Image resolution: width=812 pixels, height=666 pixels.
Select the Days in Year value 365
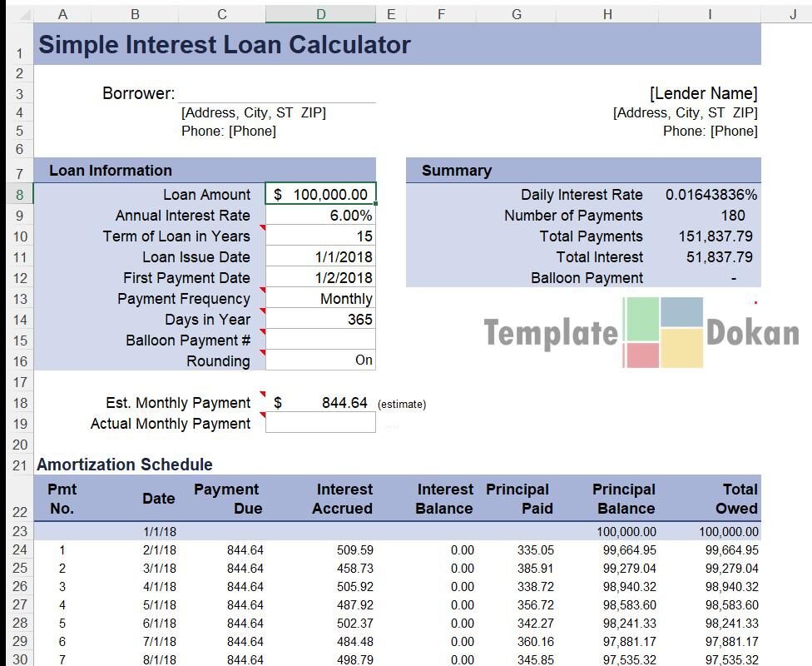pos(320,320)
